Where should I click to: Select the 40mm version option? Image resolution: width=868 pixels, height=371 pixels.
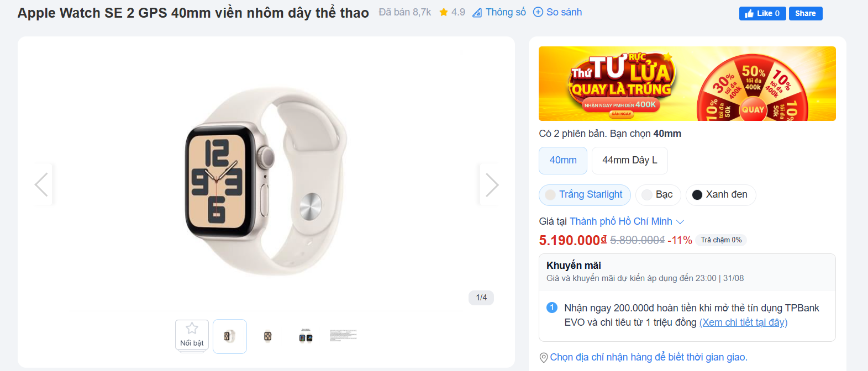[563, 160]
